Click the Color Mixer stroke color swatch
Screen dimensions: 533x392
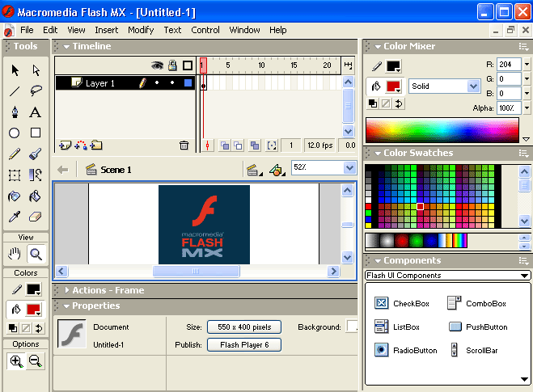tap(393, 66)
